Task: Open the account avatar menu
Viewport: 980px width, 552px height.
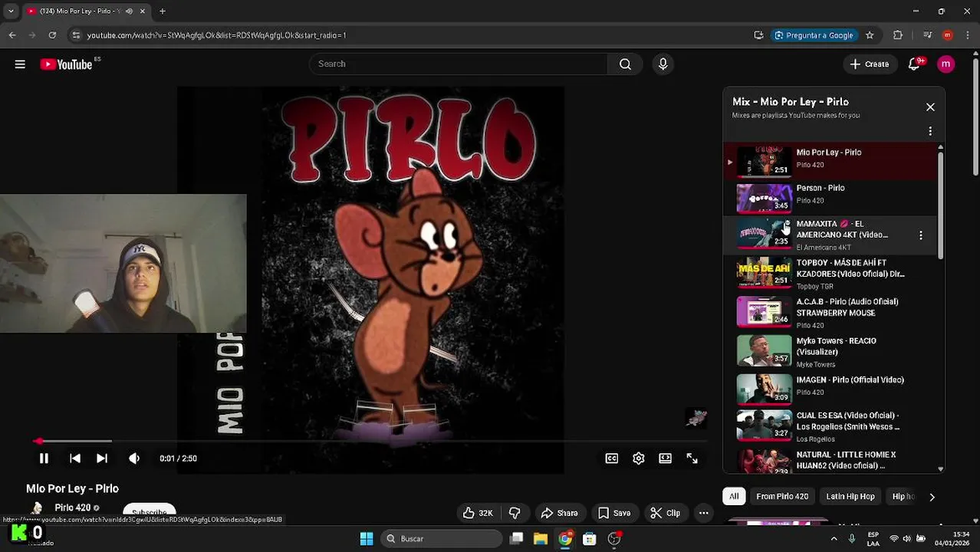Action: [x=946, y=64]
